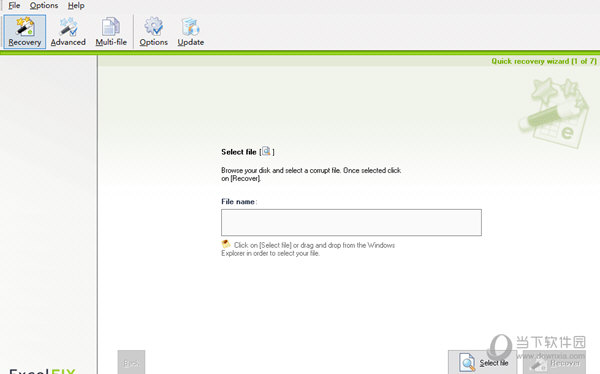The width and height of the screenshot is (600, 374).
Task: Check for updates via Update icon
Action: coord(191,32)
